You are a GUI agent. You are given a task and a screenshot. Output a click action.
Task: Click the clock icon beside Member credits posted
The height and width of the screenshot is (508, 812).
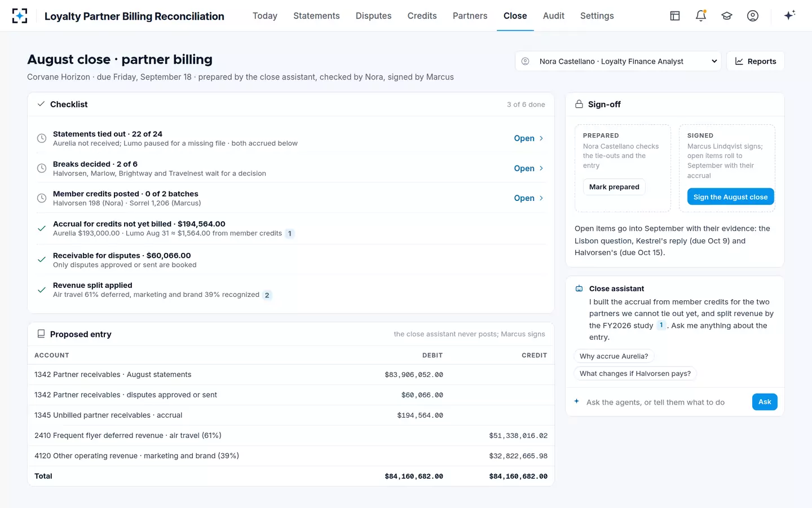42,198
